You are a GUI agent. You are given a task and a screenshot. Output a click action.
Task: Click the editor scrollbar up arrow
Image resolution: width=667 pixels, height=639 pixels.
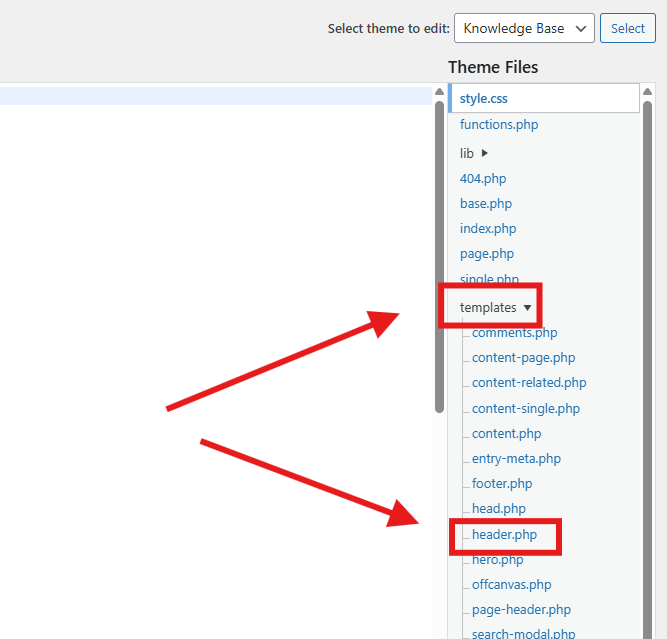point(439,92)
